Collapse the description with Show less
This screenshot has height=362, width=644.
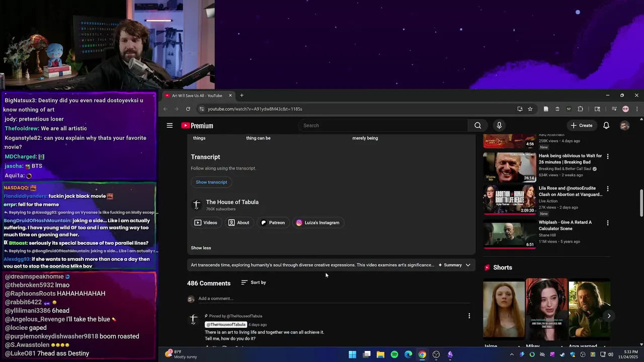point(201,248)
